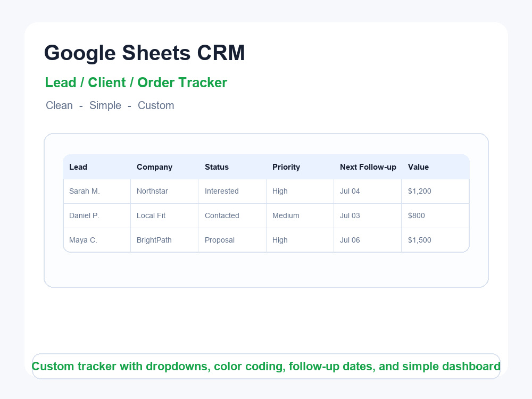
Task: Select the Medium priority cell
Action: 300,216
